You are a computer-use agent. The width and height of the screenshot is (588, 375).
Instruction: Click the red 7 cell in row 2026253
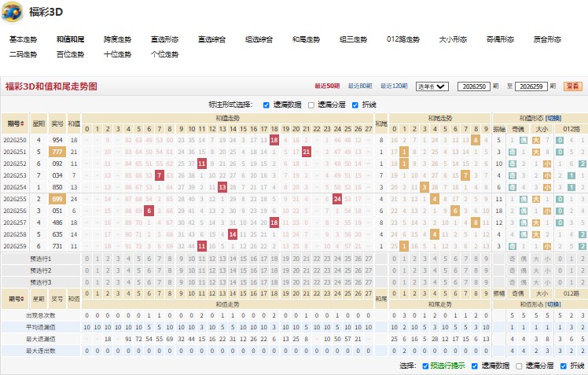click(160, 175)
